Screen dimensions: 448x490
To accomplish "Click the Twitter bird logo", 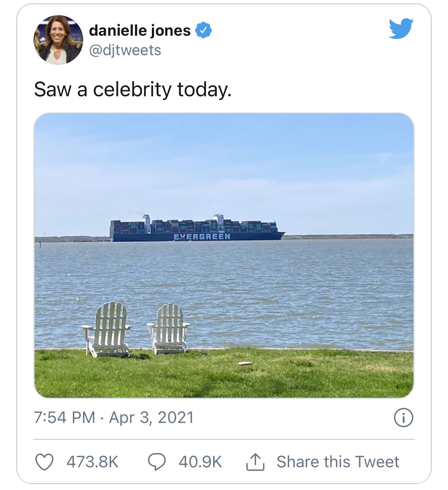I will click(x=401, y=28).
